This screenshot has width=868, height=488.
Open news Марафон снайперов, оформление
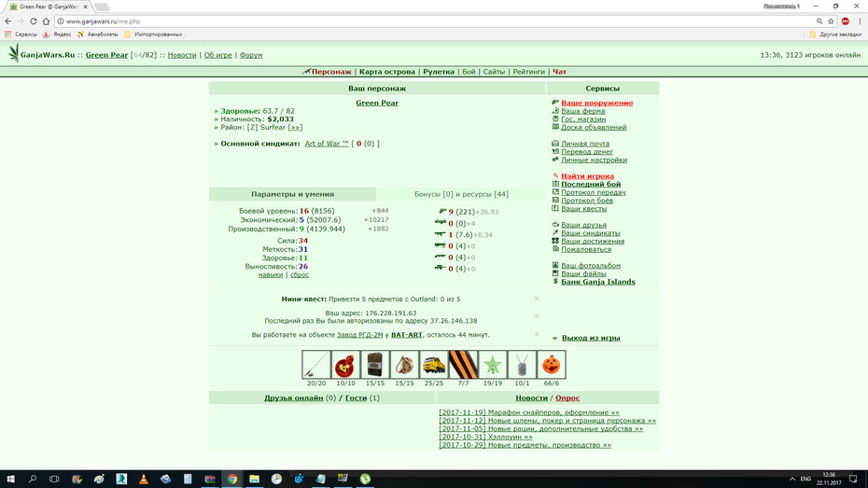pos(528,412)
